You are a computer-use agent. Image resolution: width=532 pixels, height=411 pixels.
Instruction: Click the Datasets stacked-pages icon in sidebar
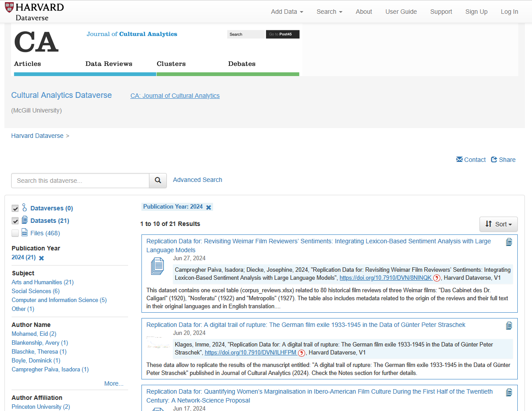(x=25, y=220)
